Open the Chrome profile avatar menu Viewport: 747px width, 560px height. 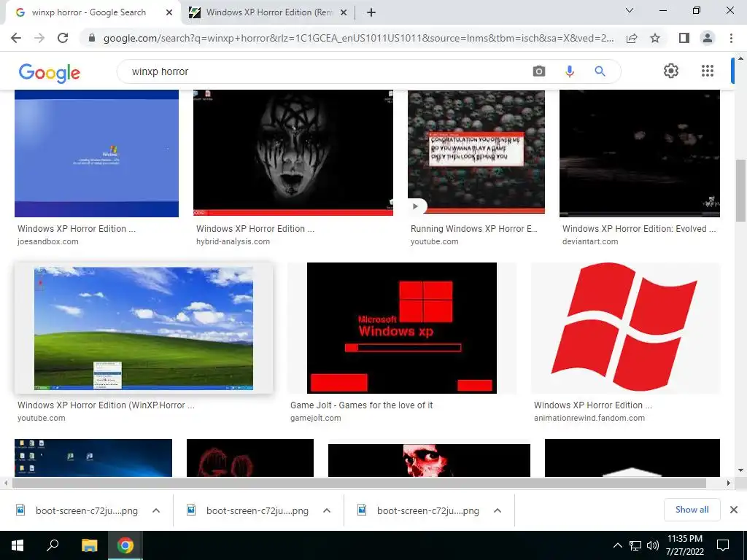(708, 38)
